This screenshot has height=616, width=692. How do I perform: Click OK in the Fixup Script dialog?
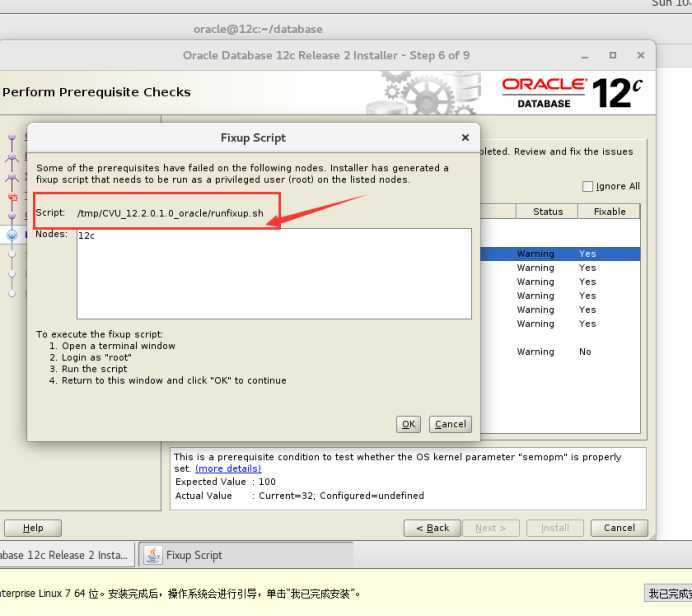click(x=408, y=424)
